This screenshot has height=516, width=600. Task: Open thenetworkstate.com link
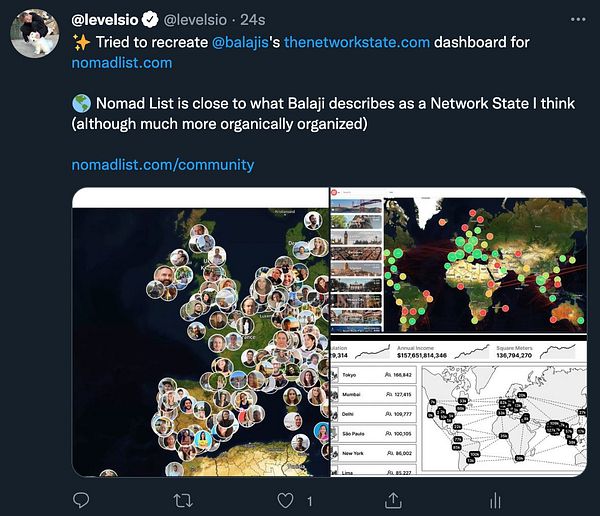(x=357, y=42)
